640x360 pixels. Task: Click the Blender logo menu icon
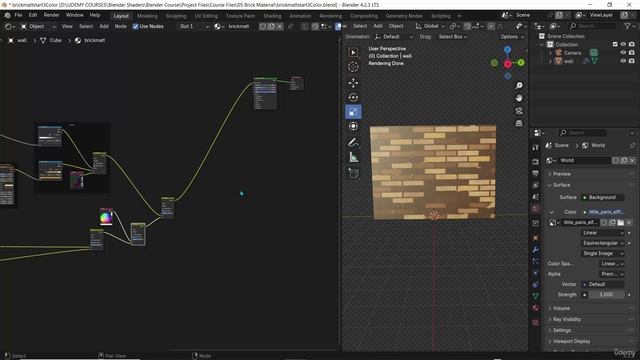pos(7,16)
